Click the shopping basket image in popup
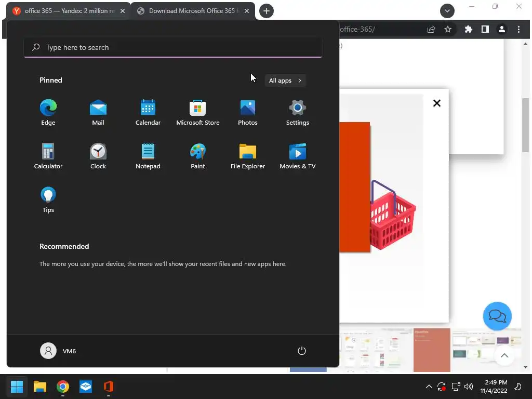Image resolution: width=532 pixels, height=399 pixels. (x=393, y=215)
